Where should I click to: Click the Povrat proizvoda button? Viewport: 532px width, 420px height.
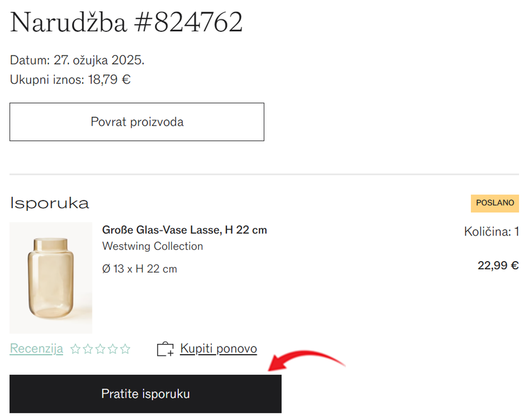pyautogui.click(x=137, y=122)
